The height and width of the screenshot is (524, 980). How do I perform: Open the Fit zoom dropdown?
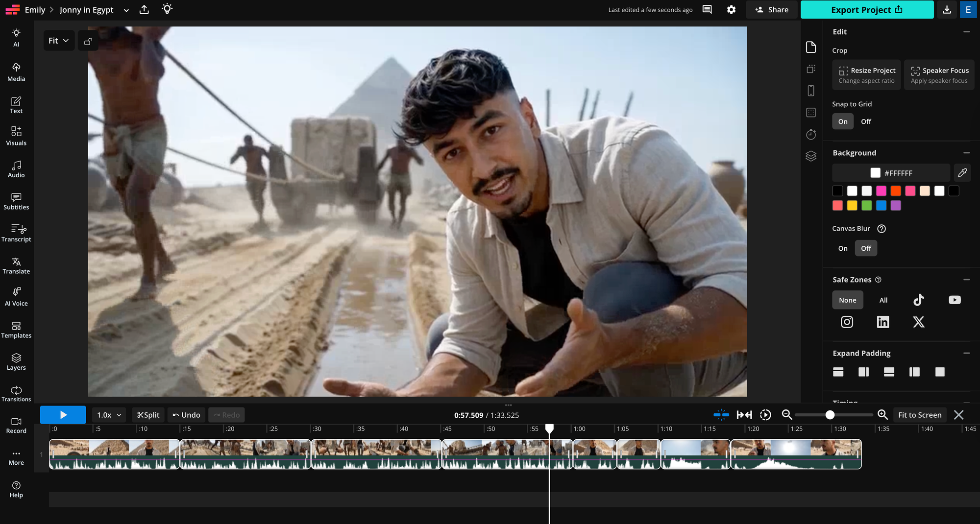pyautogui.click(x=59, y=41)
